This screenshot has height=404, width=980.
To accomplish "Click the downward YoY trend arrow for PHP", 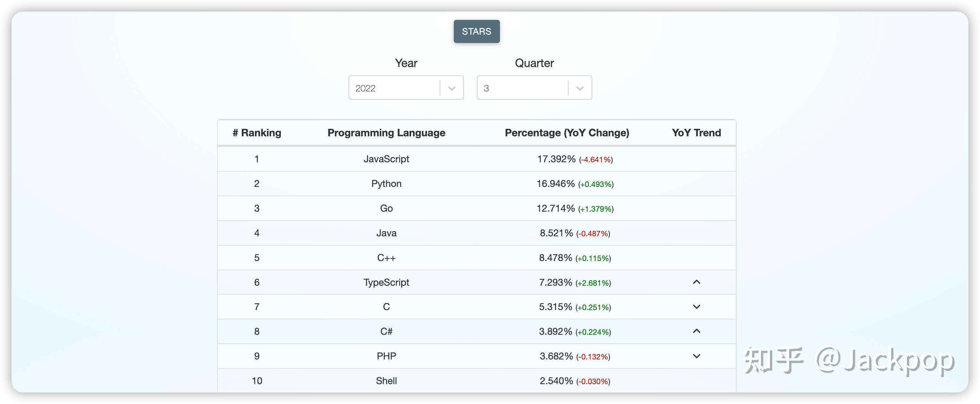I will 696,356.
